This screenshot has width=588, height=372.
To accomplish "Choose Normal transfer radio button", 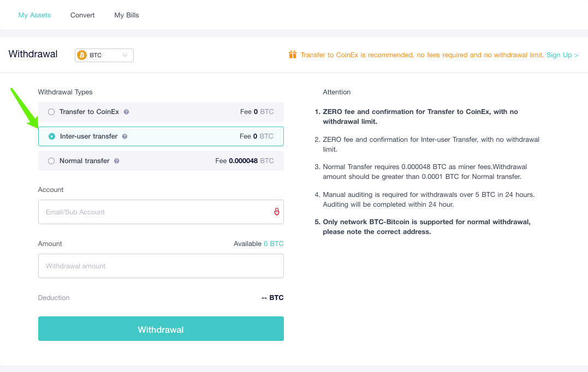I will point(51,161).
